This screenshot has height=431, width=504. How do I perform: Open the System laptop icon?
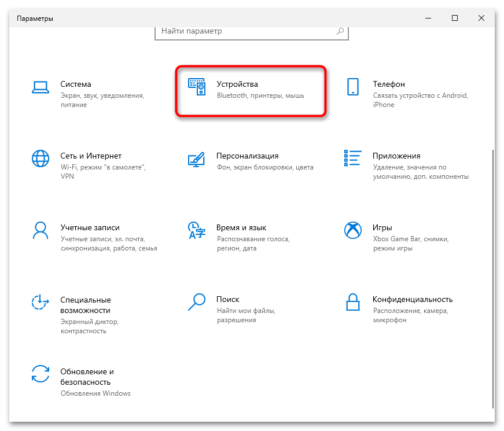coord(41,87)
